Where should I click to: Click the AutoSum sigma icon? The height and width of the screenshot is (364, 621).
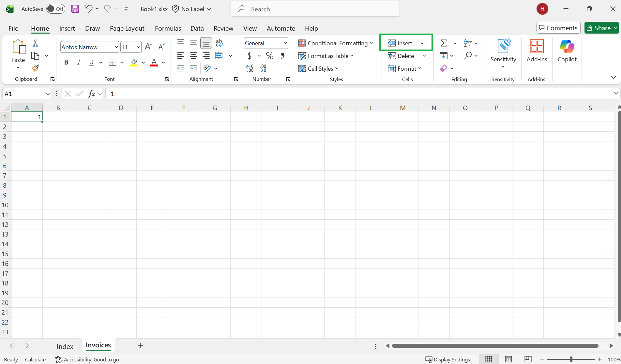[x=444, y=43]
